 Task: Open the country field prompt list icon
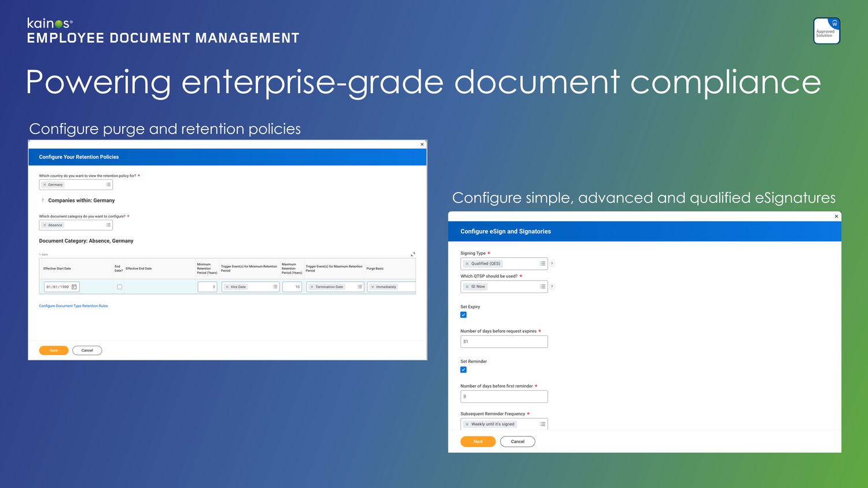point(108,184)
